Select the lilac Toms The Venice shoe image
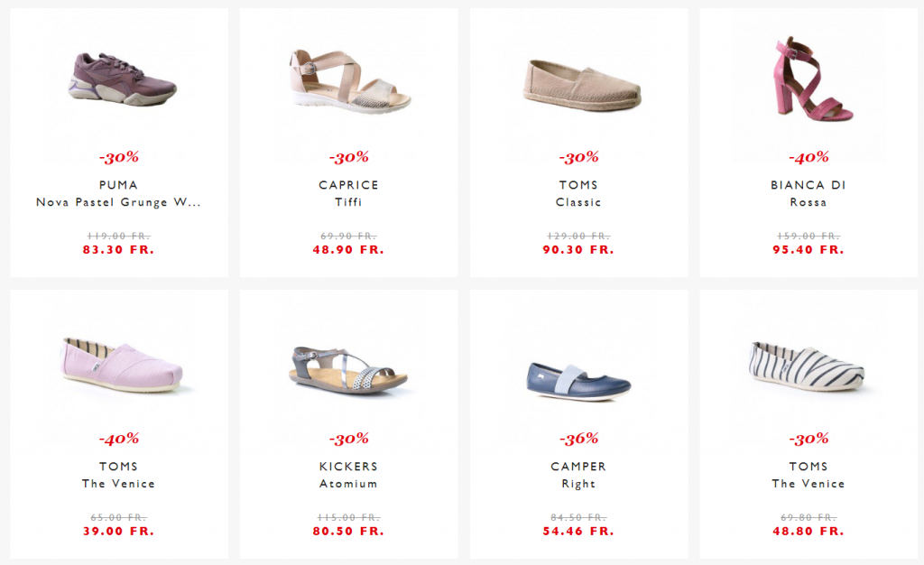Screen dimensions: 924x565 [x=122, y=364]
